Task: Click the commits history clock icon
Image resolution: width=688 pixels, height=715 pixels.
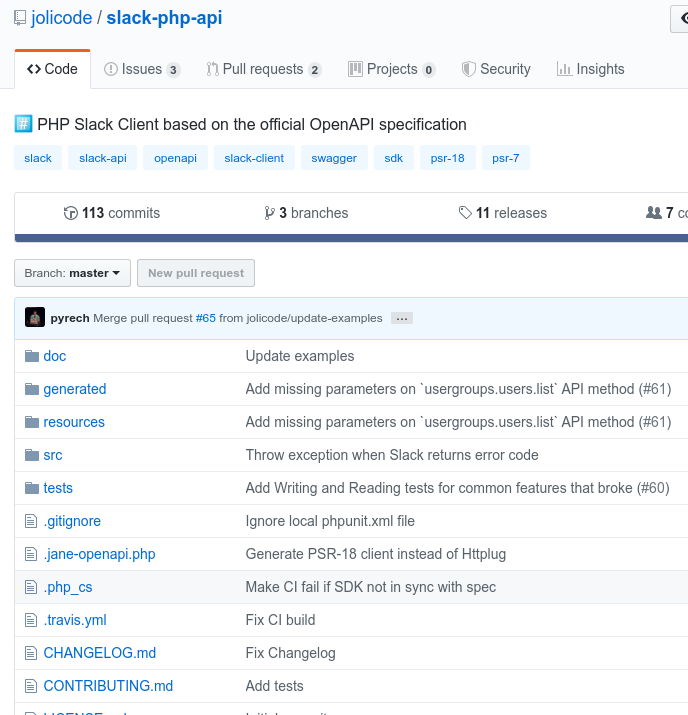Action: click(71, 213)
